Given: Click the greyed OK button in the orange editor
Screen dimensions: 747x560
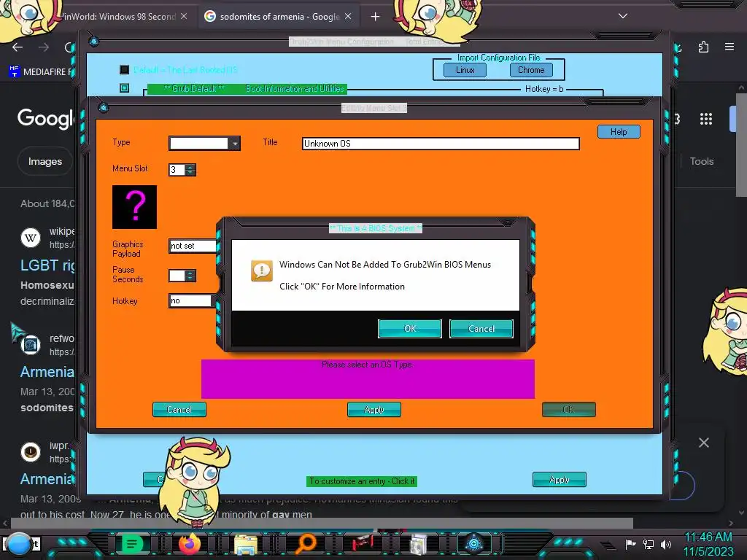Looking at the screenshot, I should [x=568, y=410].
